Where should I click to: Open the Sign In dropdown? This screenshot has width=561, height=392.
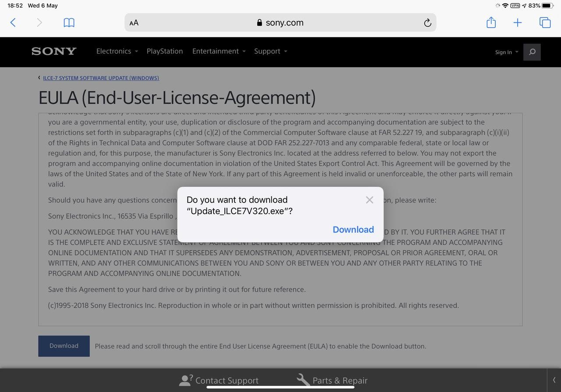pos(507,52)
